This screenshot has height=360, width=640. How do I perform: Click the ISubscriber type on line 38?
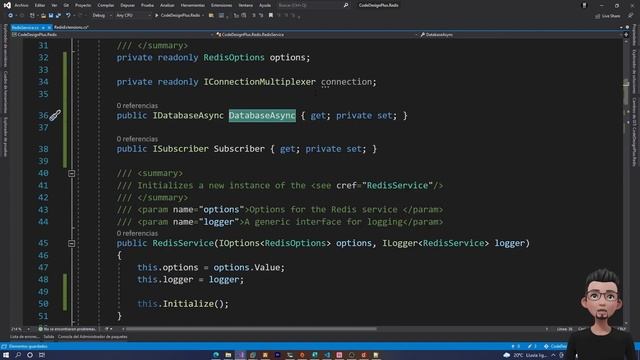click(180, 149)
